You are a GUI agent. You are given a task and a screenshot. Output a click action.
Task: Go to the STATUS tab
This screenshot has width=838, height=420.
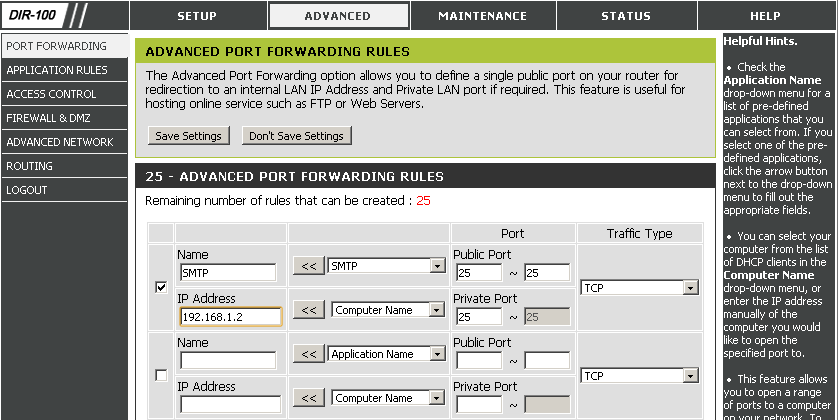click(626, 15)
